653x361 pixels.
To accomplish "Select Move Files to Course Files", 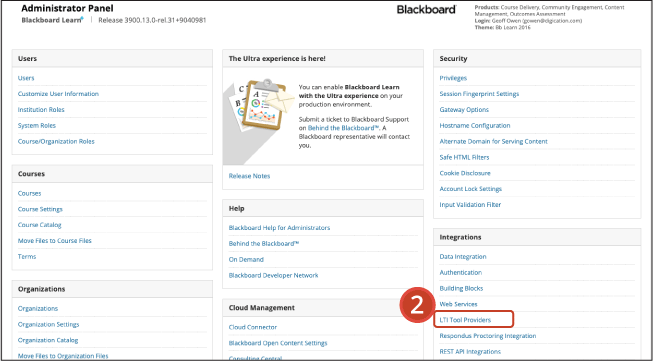I will point(55,241).
